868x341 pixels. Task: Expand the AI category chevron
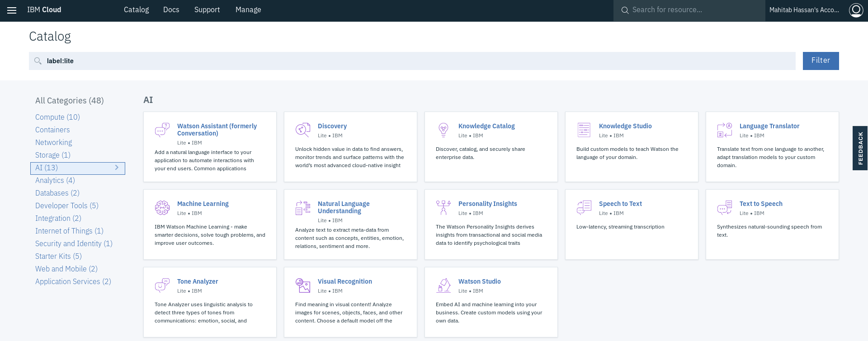point(117,168)
